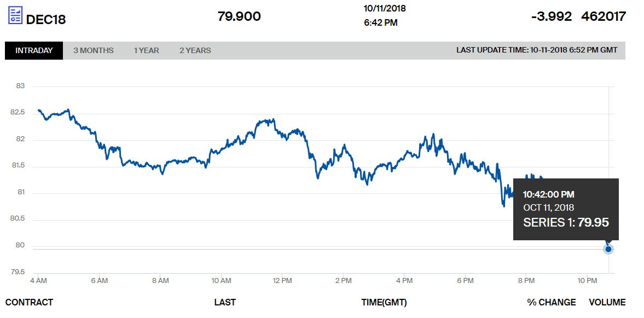Click the DEC18 contract name

46,19
